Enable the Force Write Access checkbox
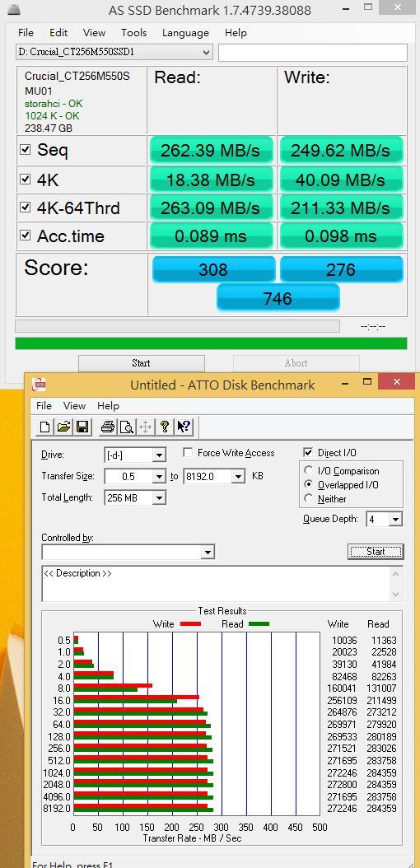This screenshot has height=868, width=420. coord(188,453)
